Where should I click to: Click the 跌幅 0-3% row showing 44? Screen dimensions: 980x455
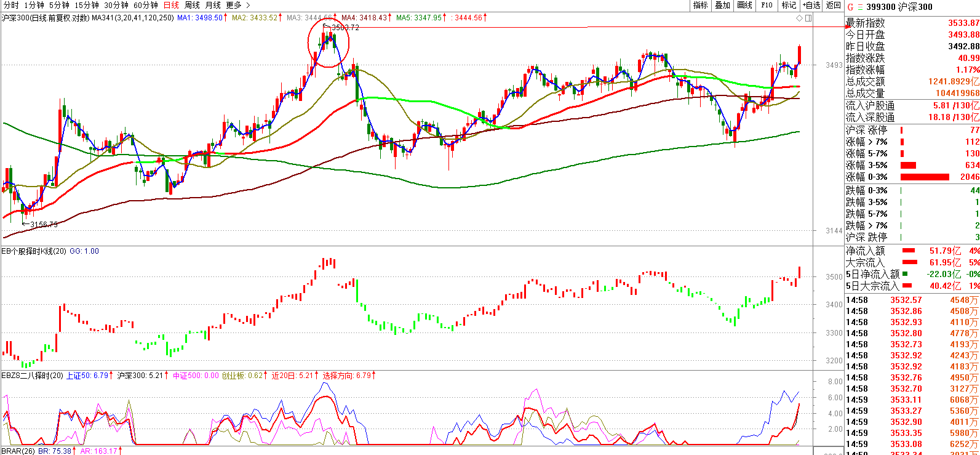912,191
